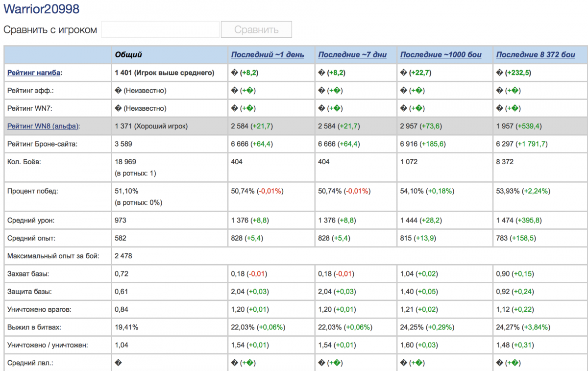Click the "Захват базы" row label

[28, 273]
